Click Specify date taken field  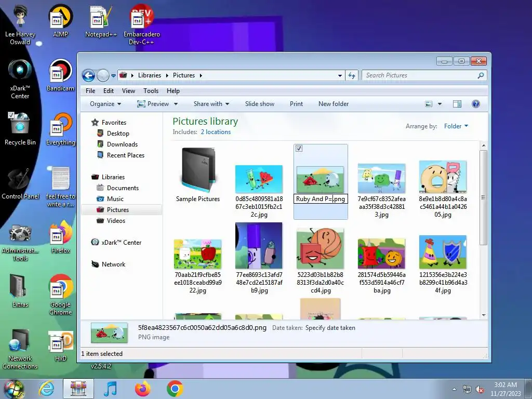(x=330, y=328)
